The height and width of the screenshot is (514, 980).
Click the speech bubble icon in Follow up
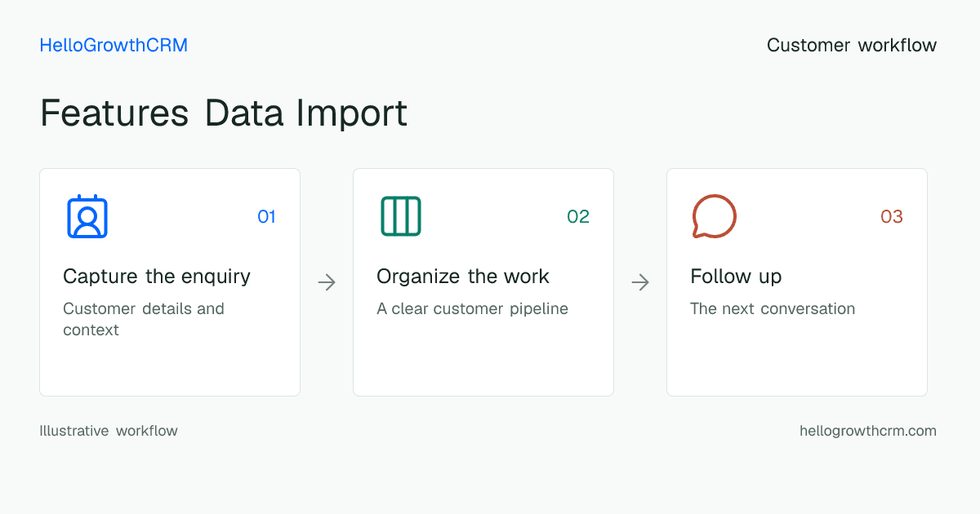click(x=714, y=216)
